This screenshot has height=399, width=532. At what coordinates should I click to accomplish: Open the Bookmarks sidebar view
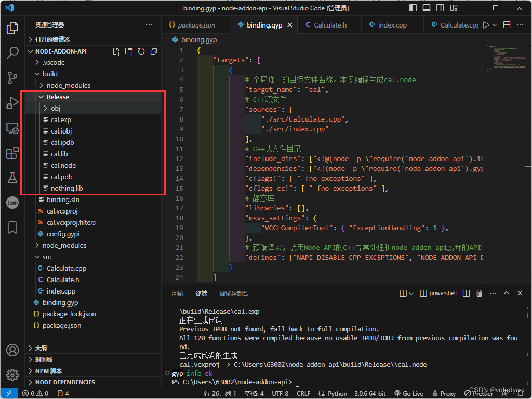[x=12, y=228]
